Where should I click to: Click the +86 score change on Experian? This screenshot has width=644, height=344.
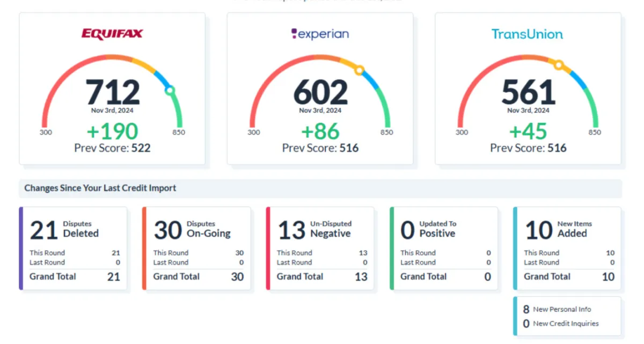[320, 131]
